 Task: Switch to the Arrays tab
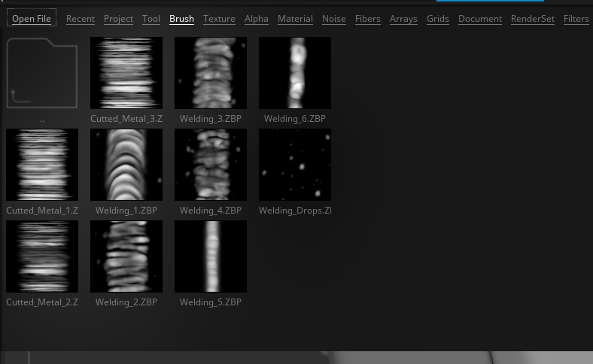403,19
